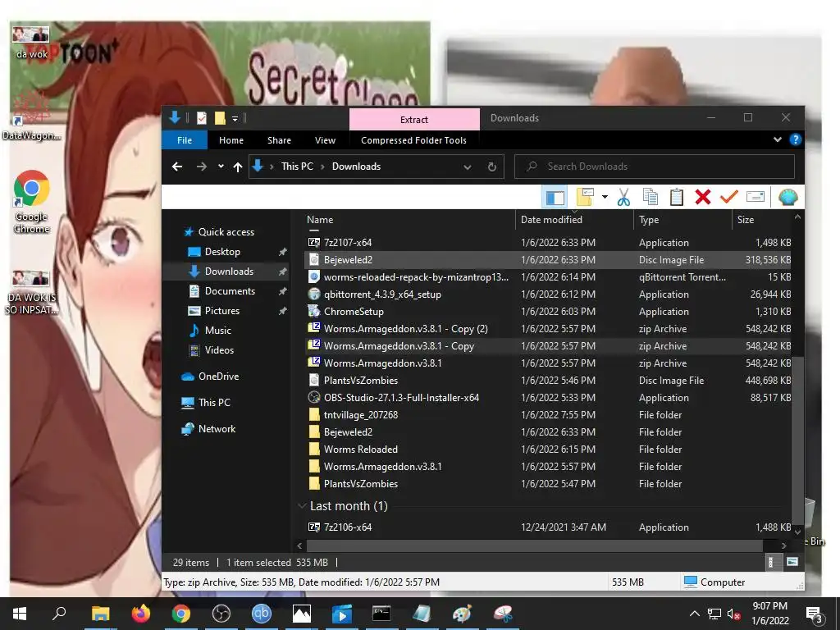Open Explorer help question mark

[x=796, y=139]
